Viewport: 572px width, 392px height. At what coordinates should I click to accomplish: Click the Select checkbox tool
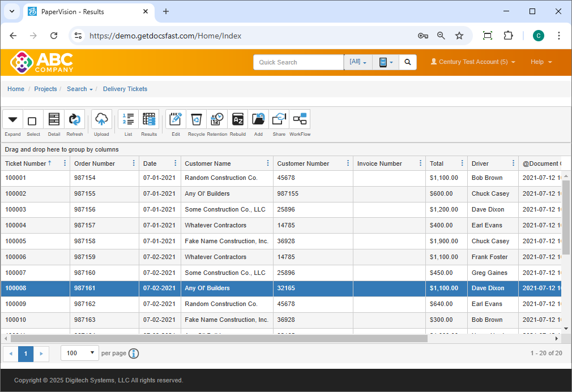(x=33, y=120)
